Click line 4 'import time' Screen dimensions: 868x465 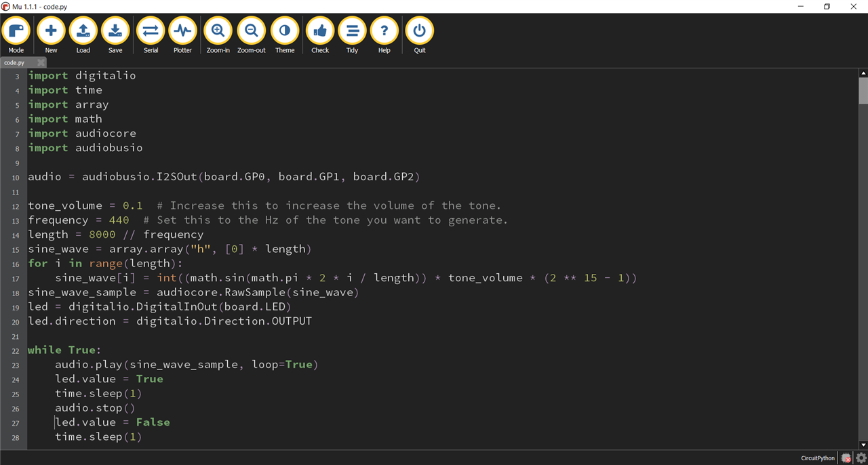(x=65, y=90)
